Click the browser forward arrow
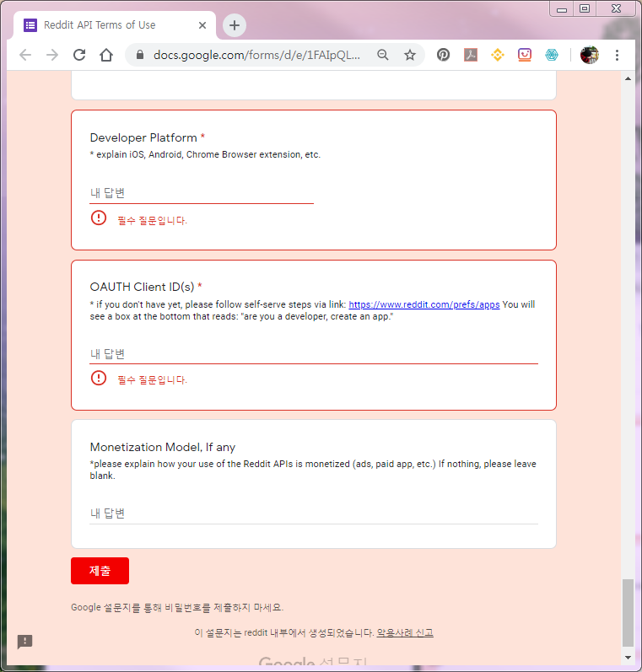 click(x=52, y=55)
